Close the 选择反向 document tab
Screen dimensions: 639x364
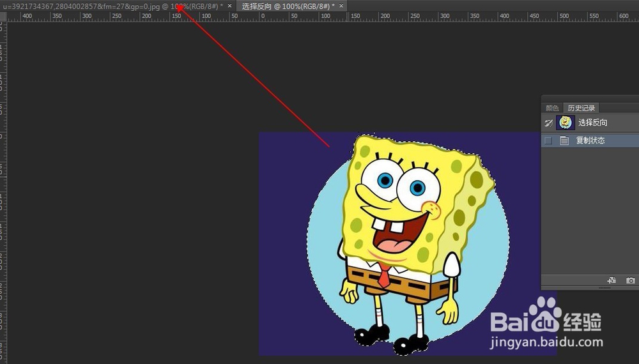click(x=341, y=6)
